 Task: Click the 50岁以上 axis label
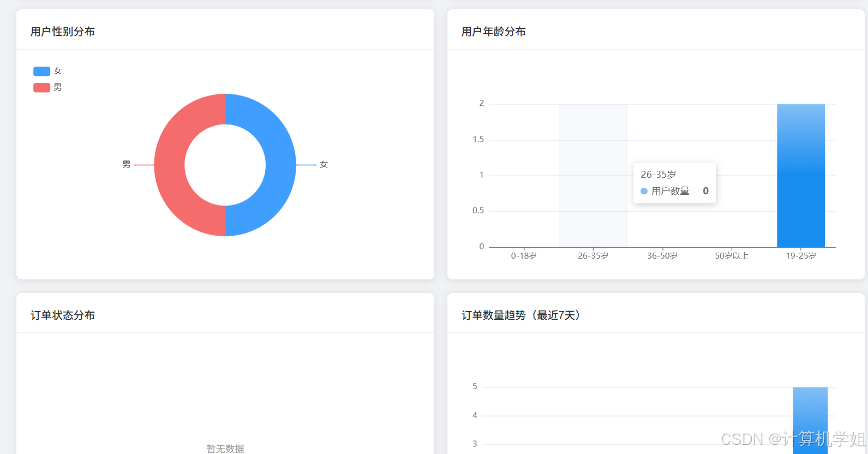point(732,255)
